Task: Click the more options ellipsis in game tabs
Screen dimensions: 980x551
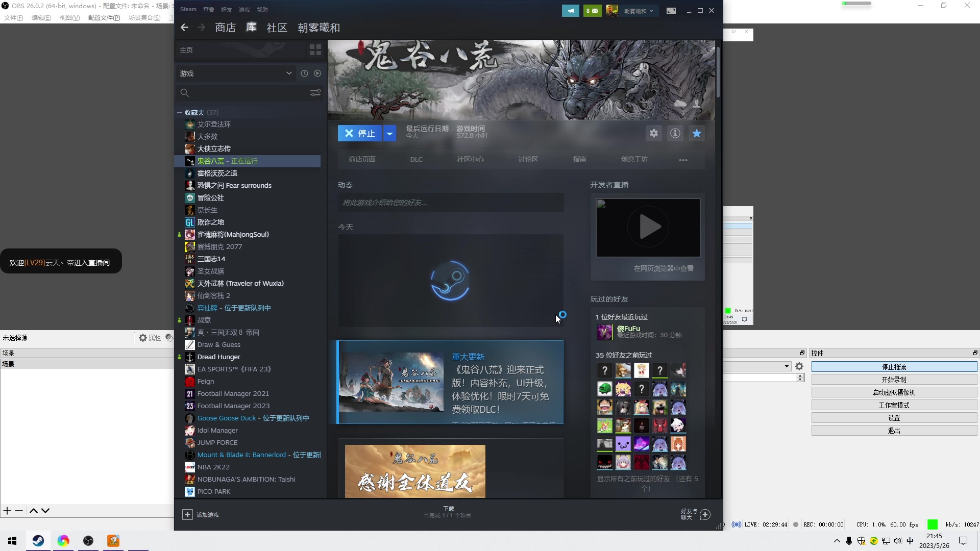Action: point(683,160)
